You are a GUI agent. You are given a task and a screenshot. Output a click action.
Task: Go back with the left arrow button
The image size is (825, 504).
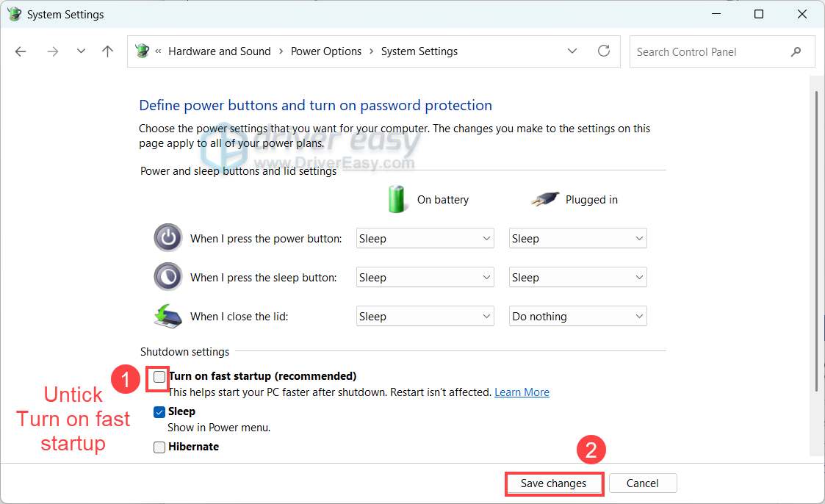(21, 51)
